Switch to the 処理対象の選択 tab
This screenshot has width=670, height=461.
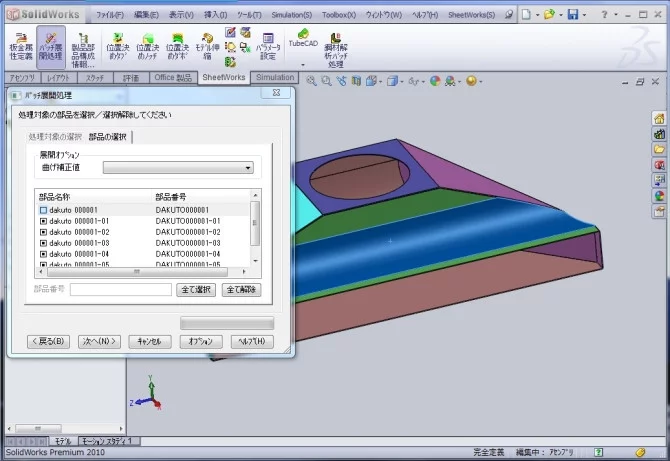(55, 136)
